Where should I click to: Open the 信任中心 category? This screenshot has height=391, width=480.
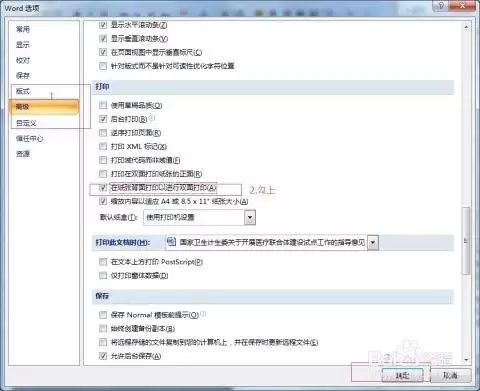point(29,138)
